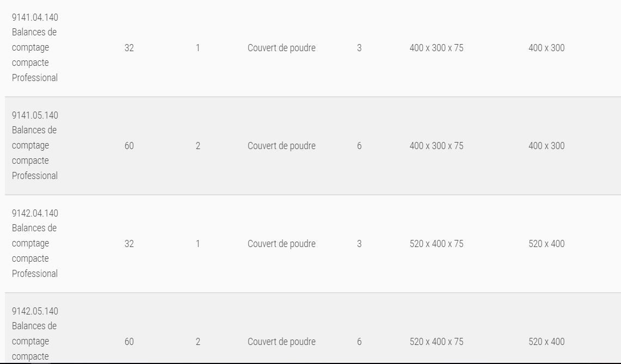Viewport: 621px width, 364px height.
Task: Click "520 x 400 x 75" in 9142.04.140 row
Action: pyautogui.click(x=436, y=244)
